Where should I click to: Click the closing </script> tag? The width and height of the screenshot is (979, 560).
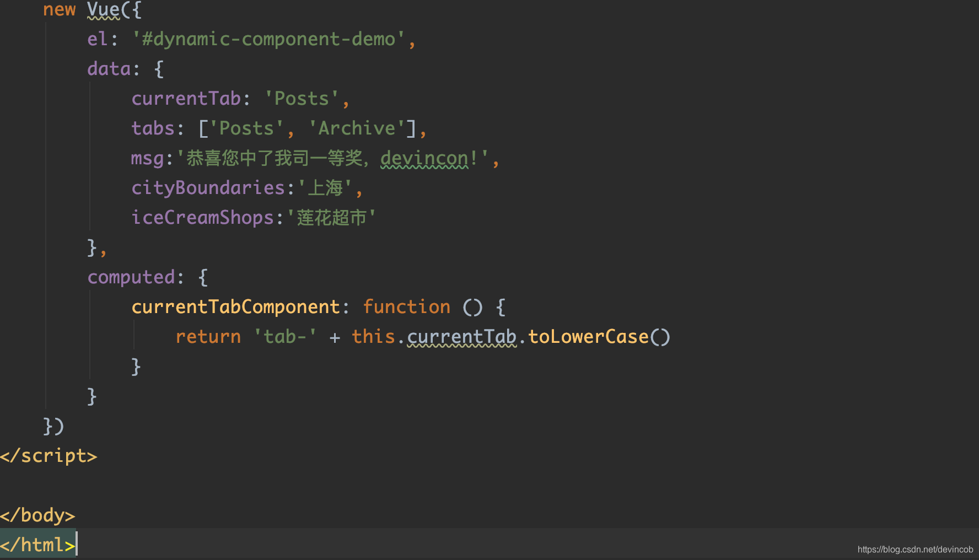pos(49,456)
